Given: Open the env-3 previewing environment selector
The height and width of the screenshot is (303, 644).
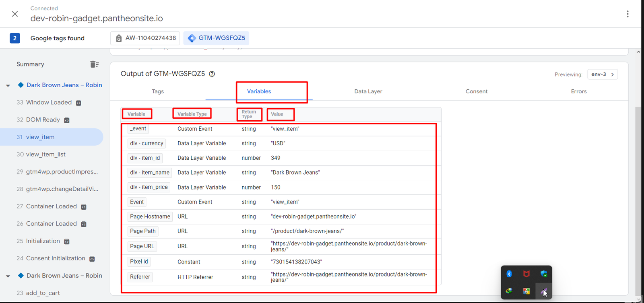Looking at the screenshot, I should coord(603,74).
